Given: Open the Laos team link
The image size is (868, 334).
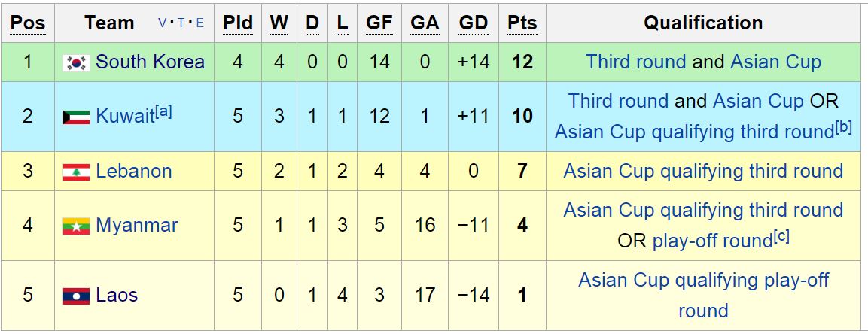Looking at the screenshot, I should (117, 295).
